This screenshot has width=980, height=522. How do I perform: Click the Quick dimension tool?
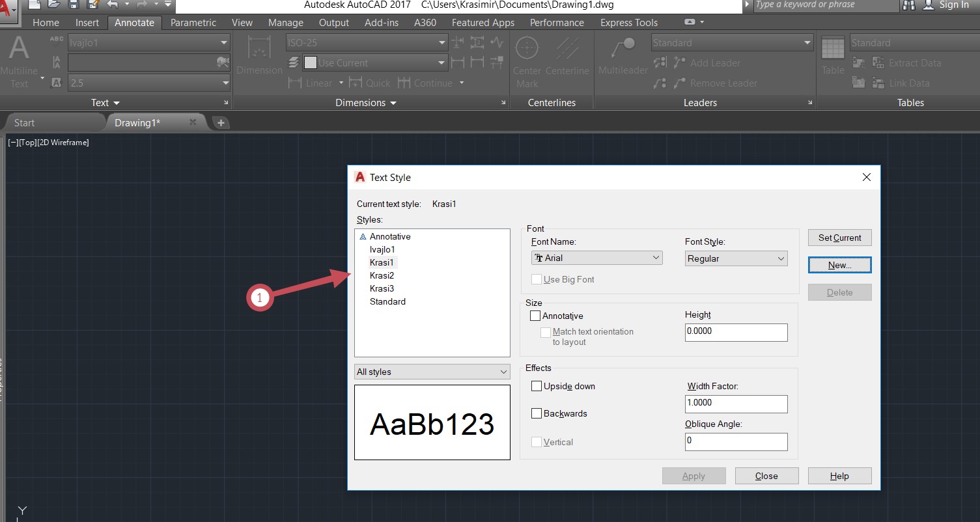tap(369, 83)
